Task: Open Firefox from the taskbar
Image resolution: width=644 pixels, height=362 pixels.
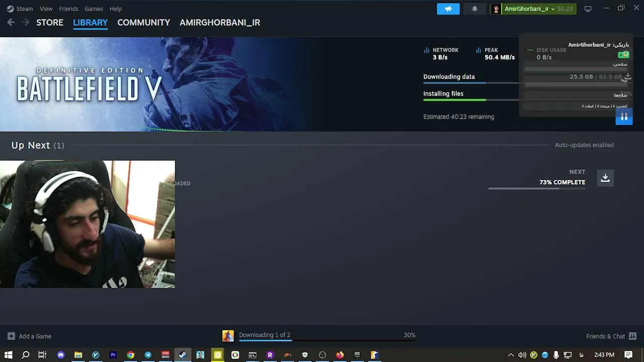Action: [340, 355]
